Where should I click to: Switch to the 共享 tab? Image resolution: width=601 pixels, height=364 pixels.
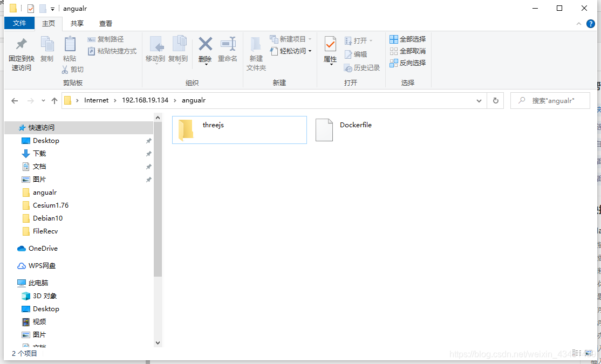(x=77, y=23)
